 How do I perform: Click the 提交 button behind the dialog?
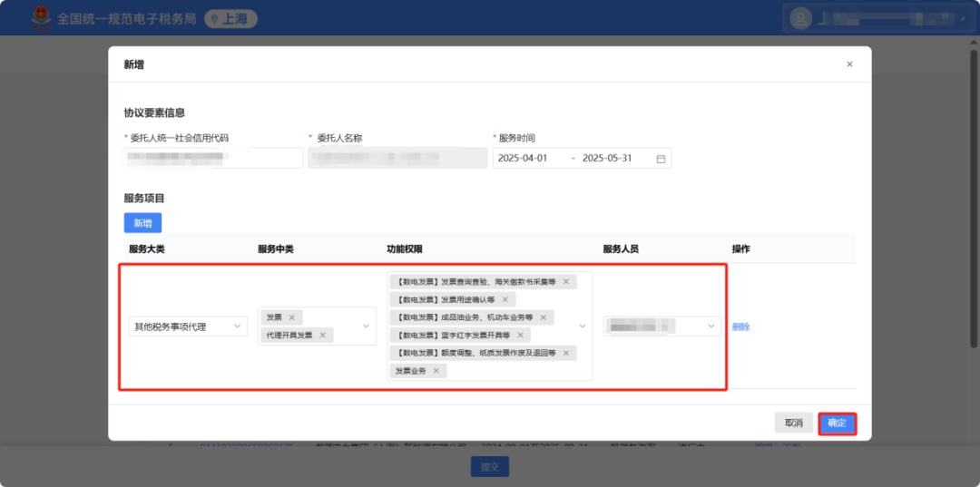[490, 466]
